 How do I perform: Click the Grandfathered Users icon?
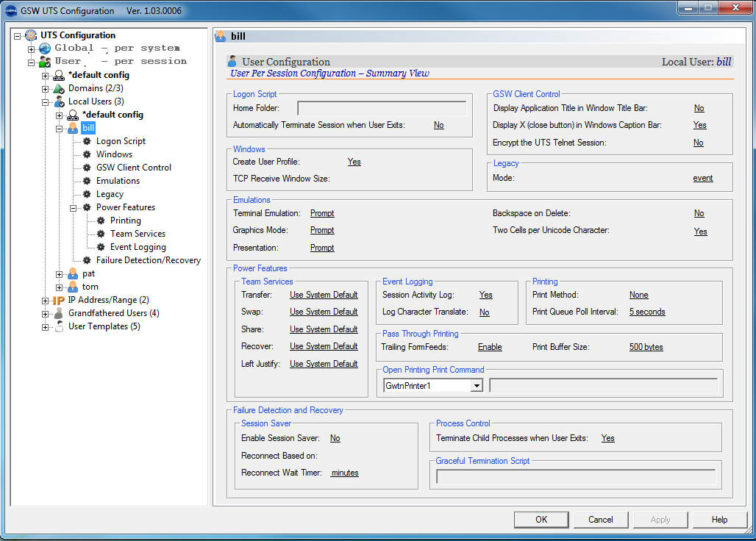pyautogui.click(x=59, y=313)
